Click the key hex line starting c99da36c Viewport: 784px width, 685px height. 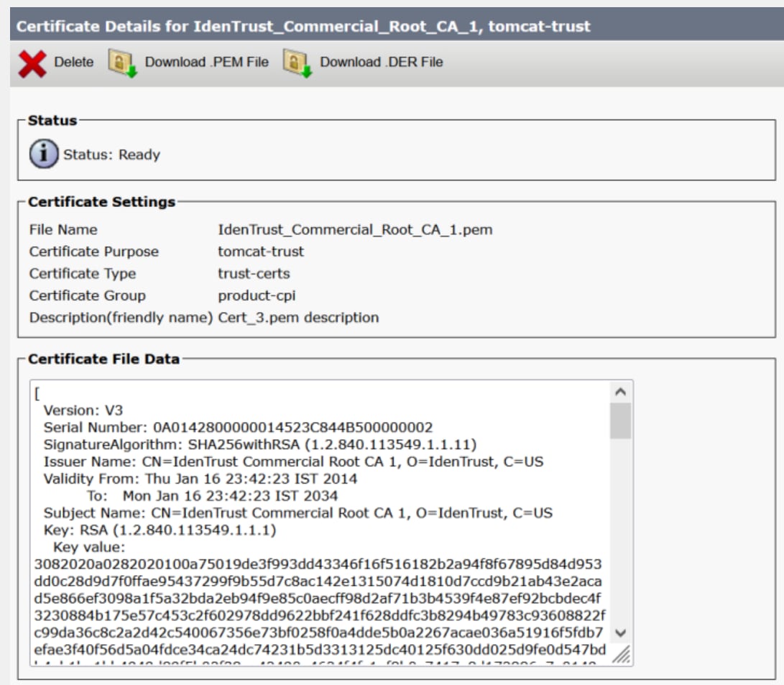[x=318, y=632]
